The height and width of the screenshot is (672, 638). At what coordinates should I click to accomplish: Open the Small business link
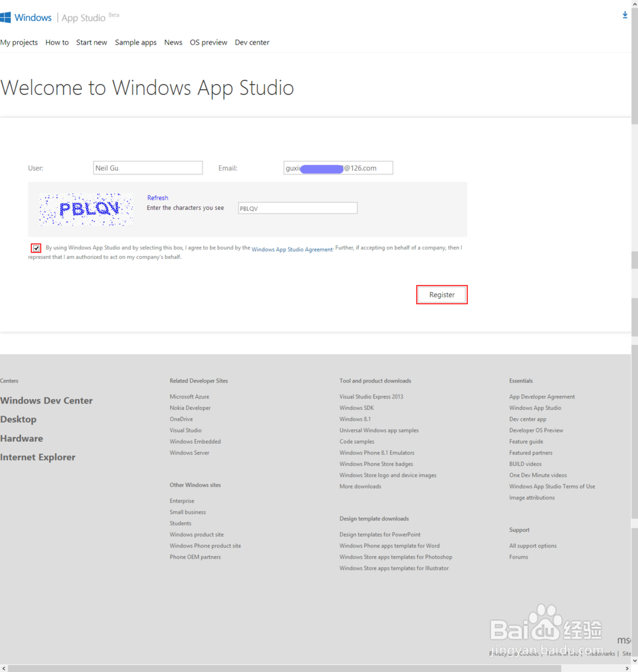[188, 512]
